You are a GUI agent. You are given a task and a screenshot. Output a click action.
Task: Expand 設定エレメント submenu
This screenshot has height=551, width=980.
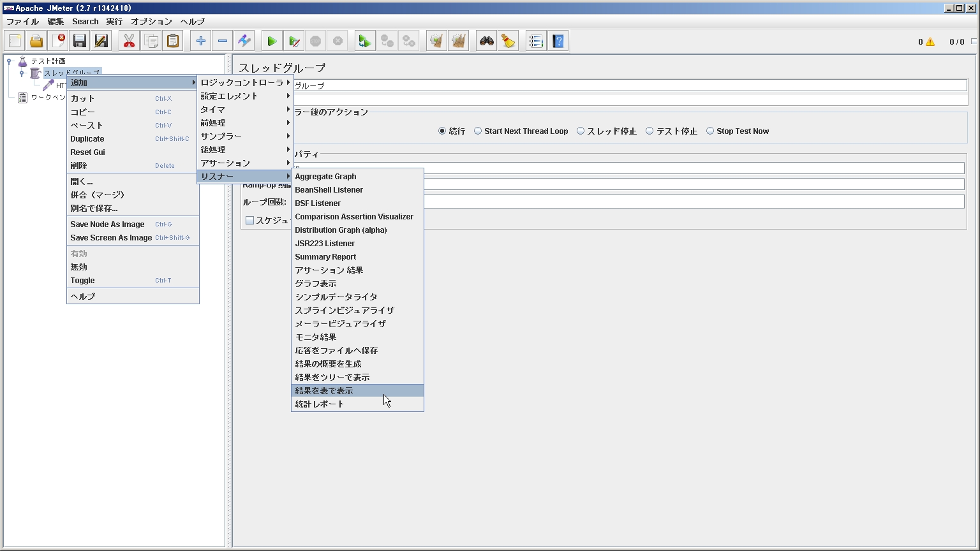click(x=245, y=96)
